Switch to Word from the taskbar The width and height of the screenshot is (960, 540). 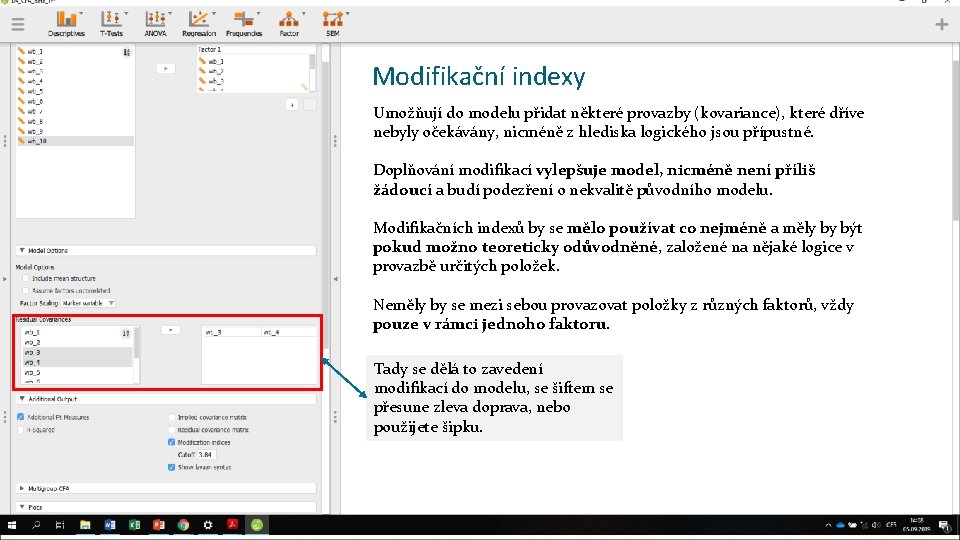tap(110, 525)
